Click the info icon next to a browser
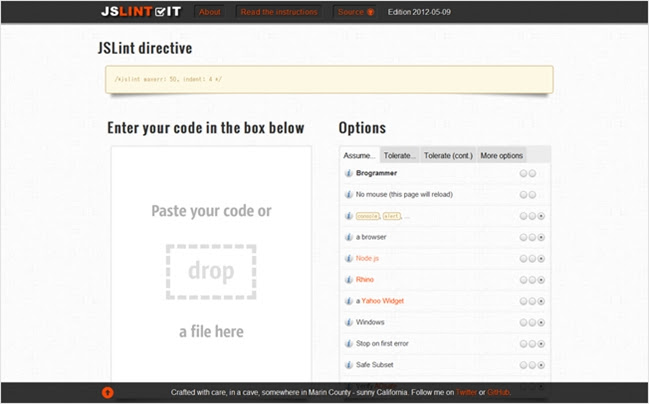 click(349, 237)
